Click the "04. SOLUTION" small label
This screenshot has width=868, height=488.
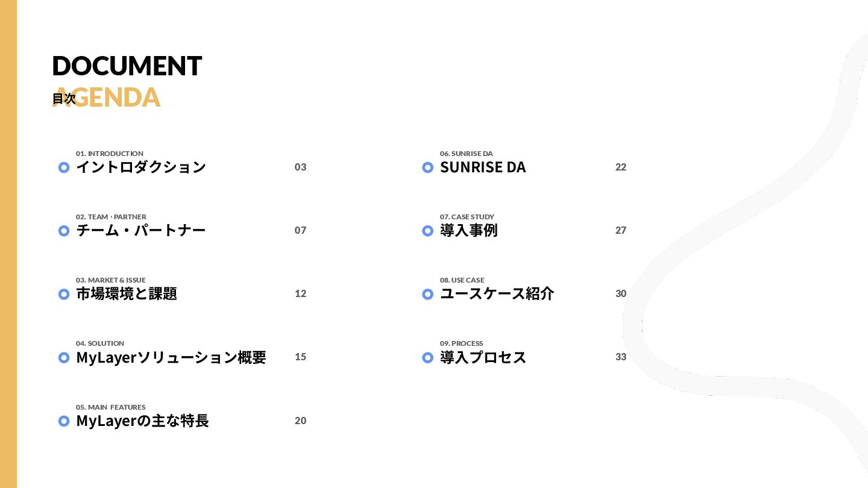pyautogui.click(x=100, y=343)
